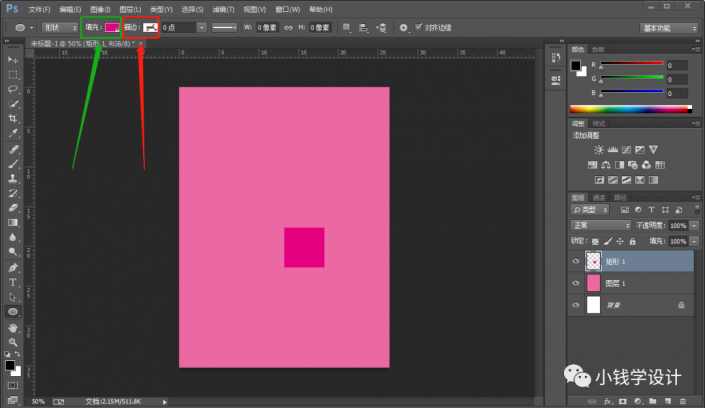The image size is (705, 408).
Task: Select the Horizontal Type tool
Action: coord(13,282)
